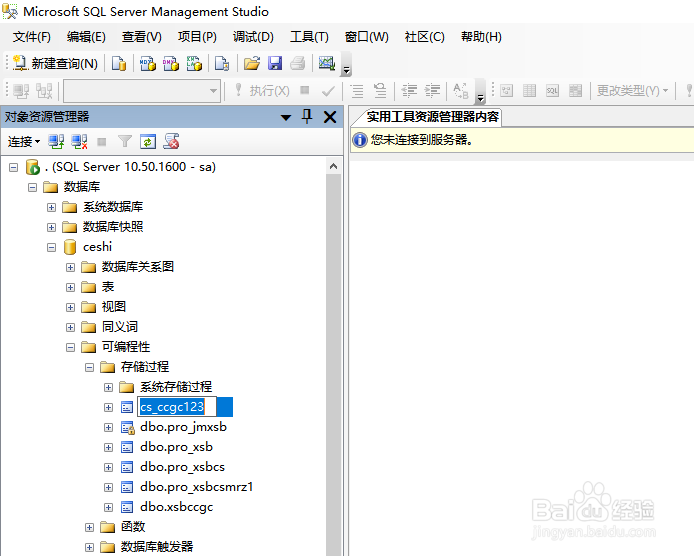Click the Connect Object Explorer icon

coord(56,142)
